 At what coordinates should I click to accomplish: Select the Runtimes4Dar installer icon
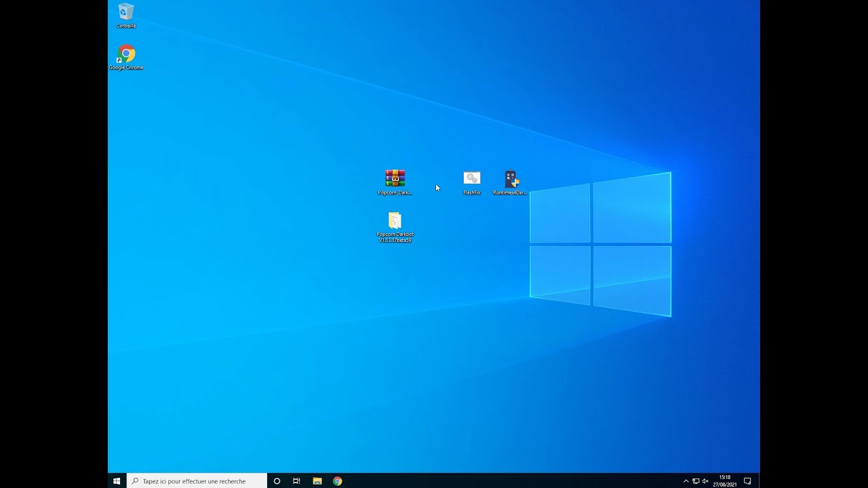click(x=510, y=182)
